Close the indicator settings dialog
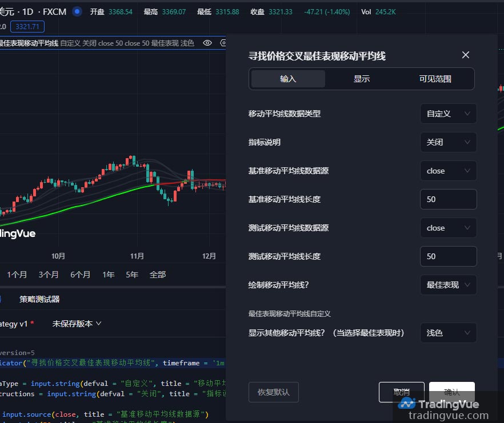The image size is (504, 423). pos(465,55)
